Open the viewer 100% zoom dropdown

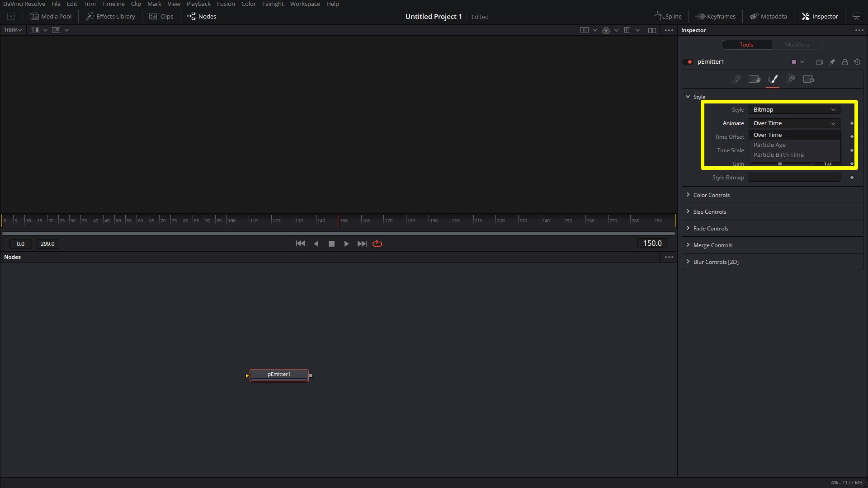[13, 30]
